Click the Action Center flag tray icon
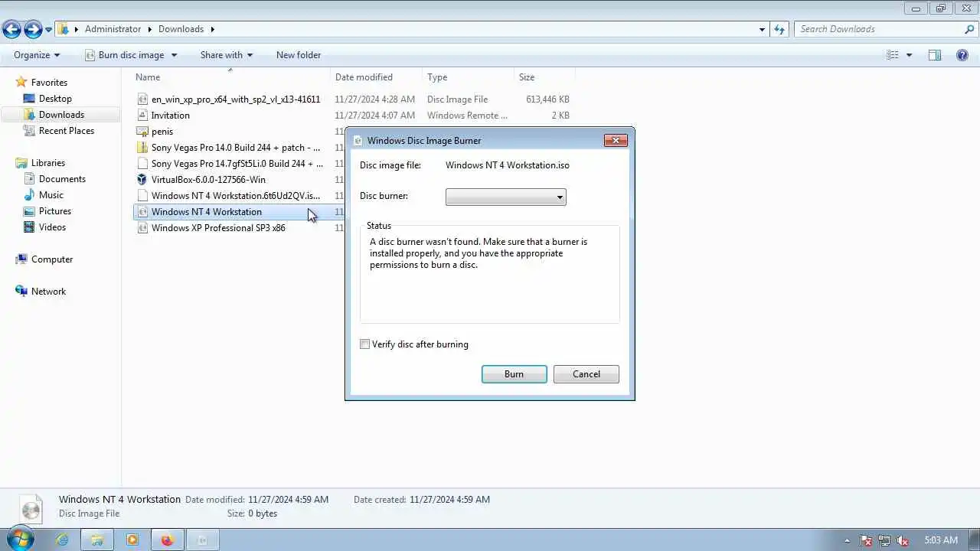This screenshot has width=980, height=551. [867, 540]
